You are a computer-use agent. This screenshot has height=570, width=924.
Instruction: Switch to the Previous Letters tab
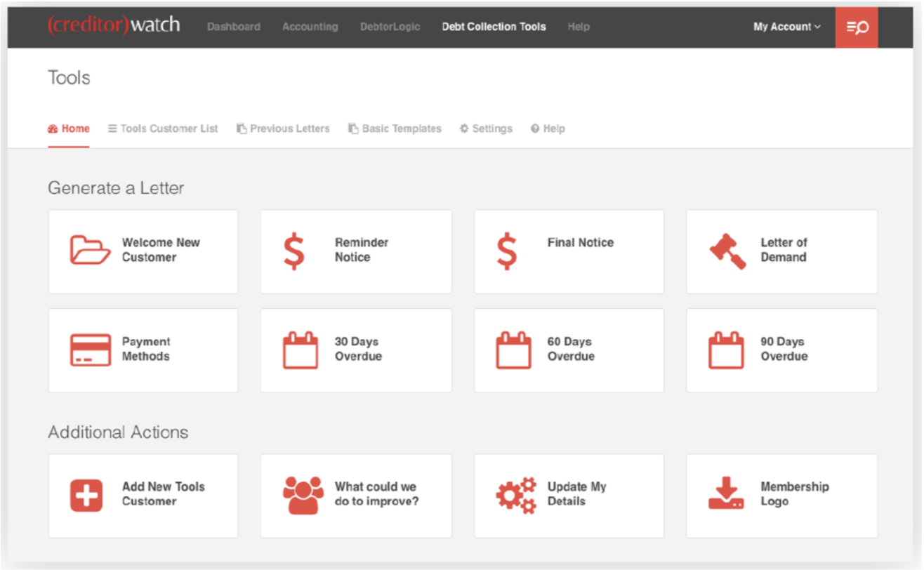pyautogui.click(x=283, y=128)
